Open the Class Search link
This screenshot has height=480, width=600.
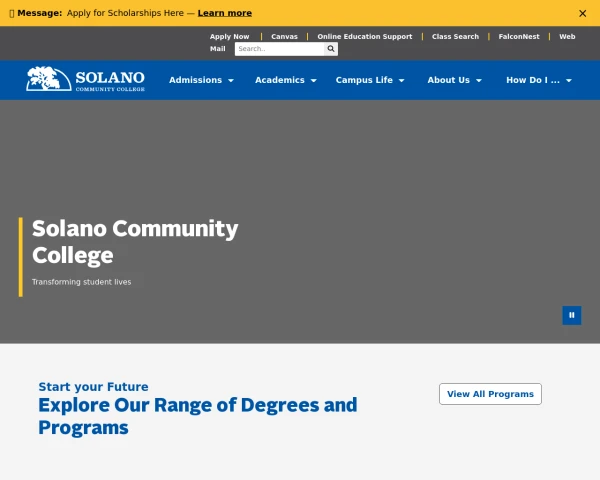click(455, 37)
